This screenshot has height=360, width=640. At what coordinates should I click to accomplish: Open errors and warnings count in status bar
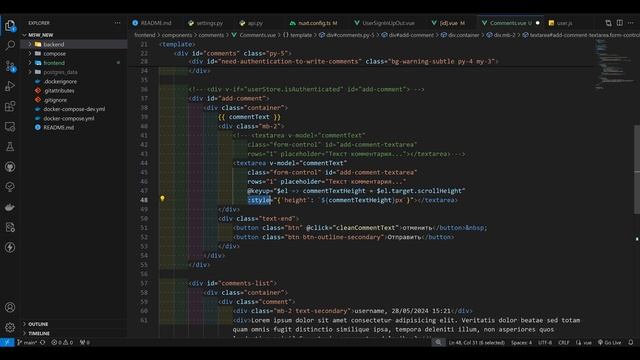62,342
